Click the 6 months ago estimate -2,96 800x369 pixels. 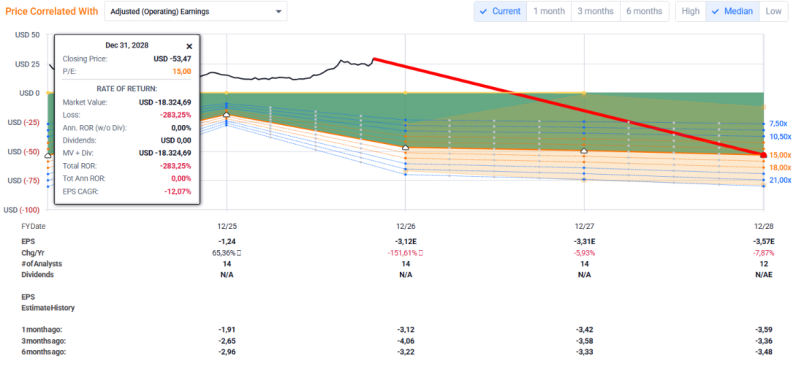pyautogui.click(x=227, y=352)
